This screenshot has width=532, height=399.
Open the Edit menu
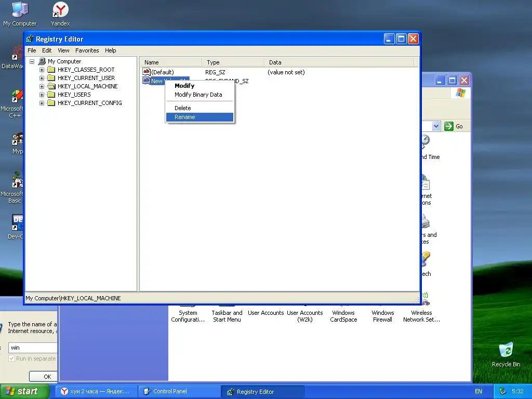pos(47,50)
